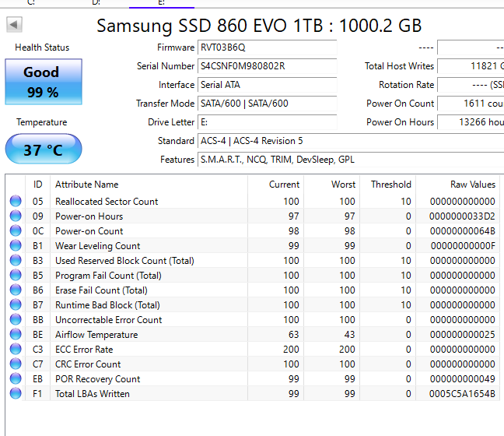Click status orb for Airflow Temperature
The image size is (504, 436).
16,334
